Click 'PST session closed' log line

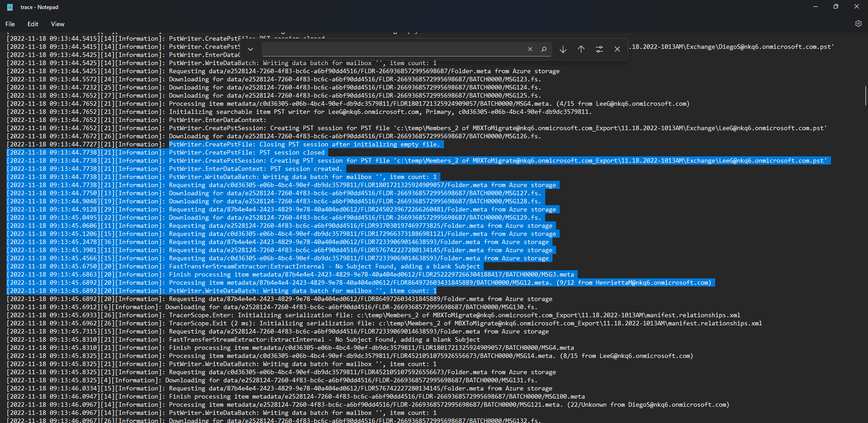click(167, 153)
